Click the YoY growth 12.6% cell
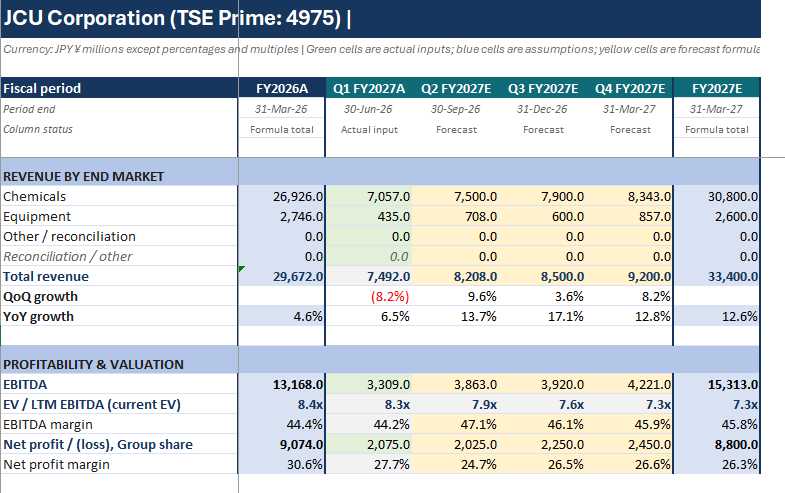 (717, 316)
